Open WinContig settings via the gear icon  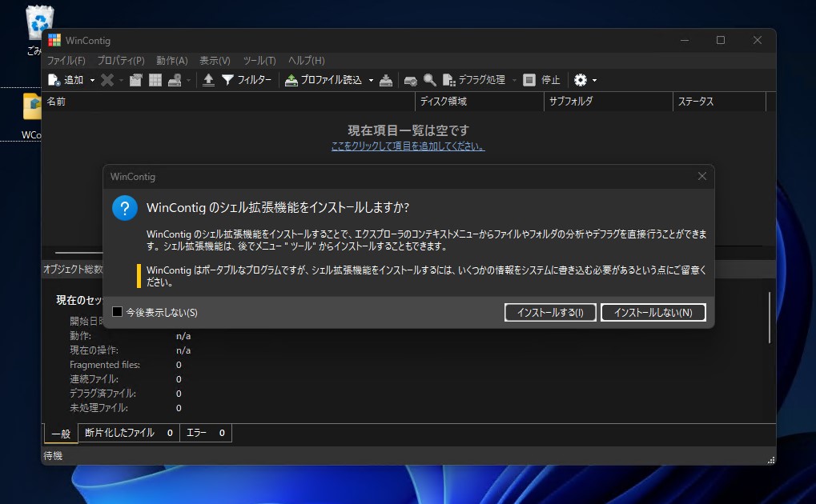[579, 79]
